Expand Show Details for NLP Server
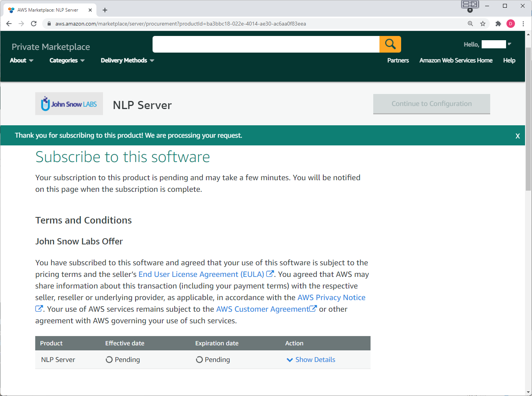 tap(311, 360)
